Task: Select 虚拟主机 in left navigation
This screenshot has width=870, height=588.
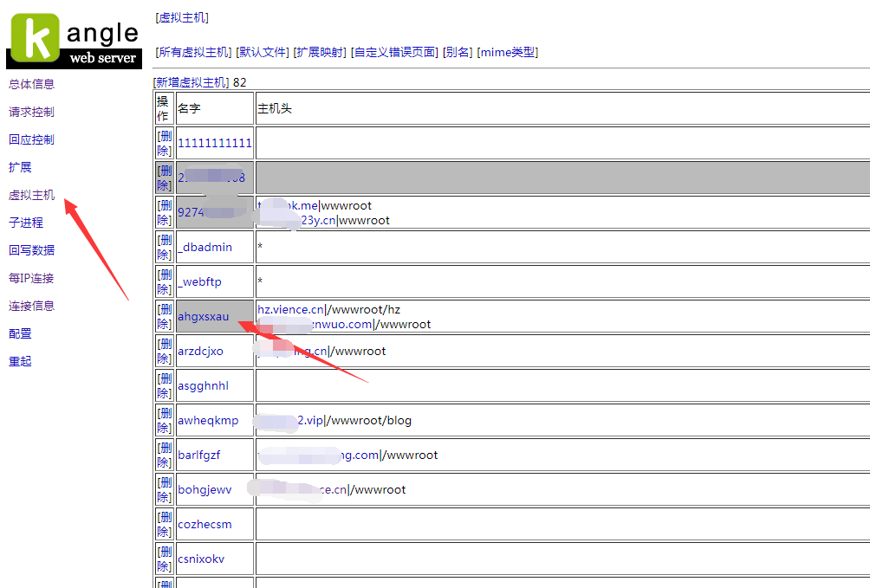Action: pos(31,195)
